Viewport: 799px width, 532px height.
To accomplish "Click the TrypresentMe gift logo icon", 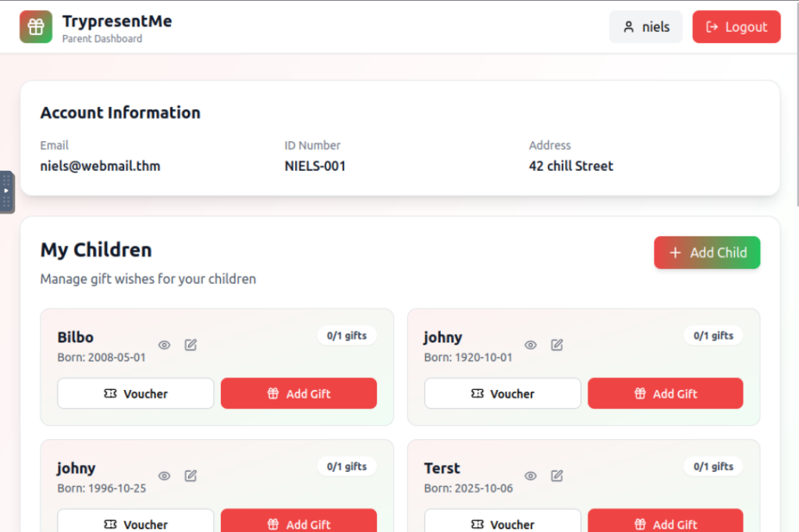I will [36, 27].
